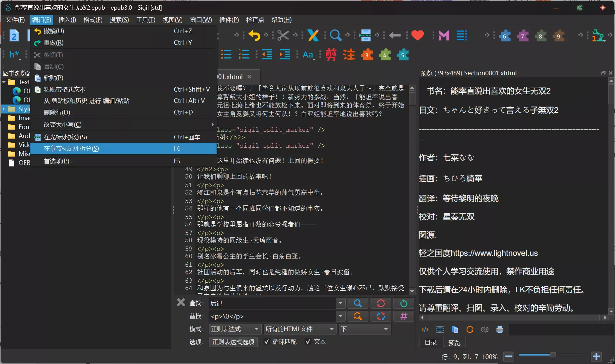Click the increase indent toolbar icon

[285, 55]
